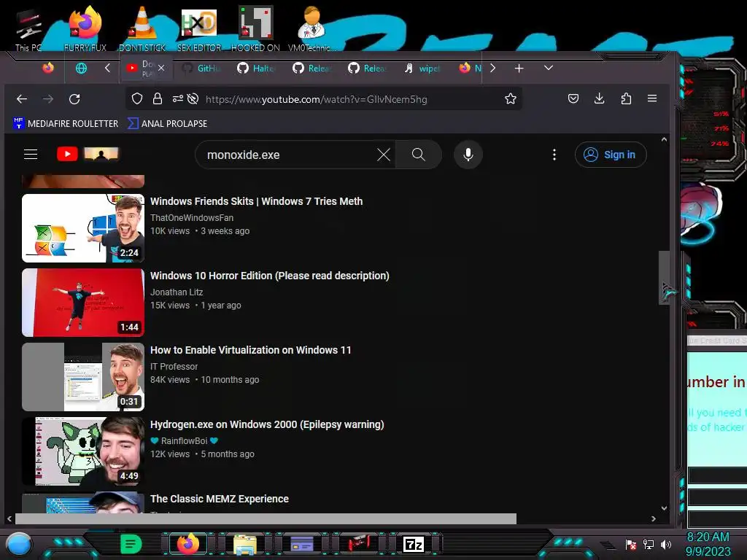This screenshot has width=747, height=560.
Task: Click the site padlock security icon
Action: coord(158,98)
